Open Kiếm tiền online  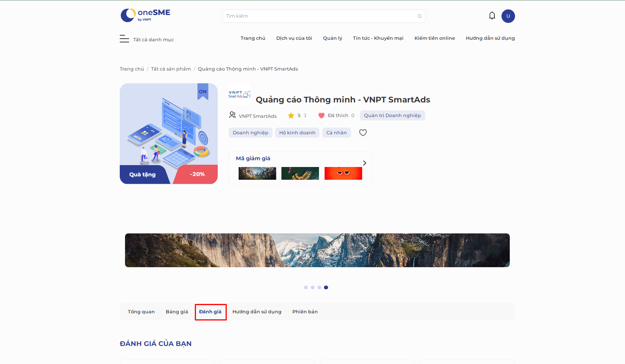435,38
